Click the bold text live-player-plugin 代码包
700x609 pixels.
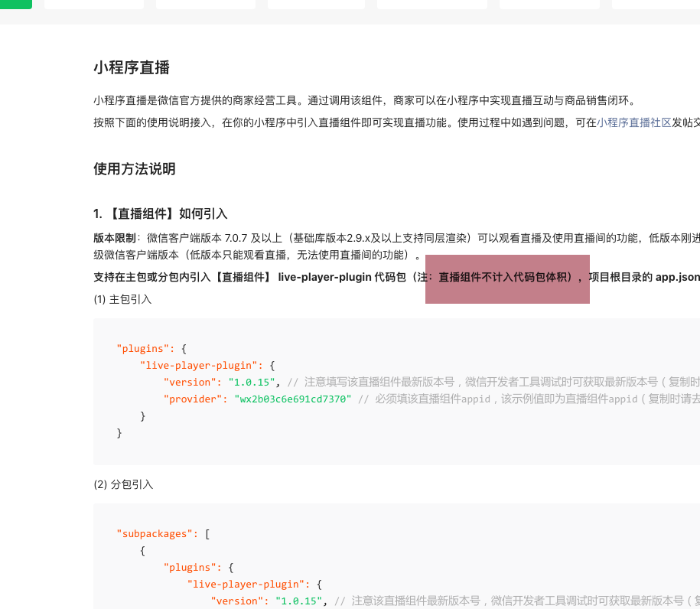coord(341,277)
